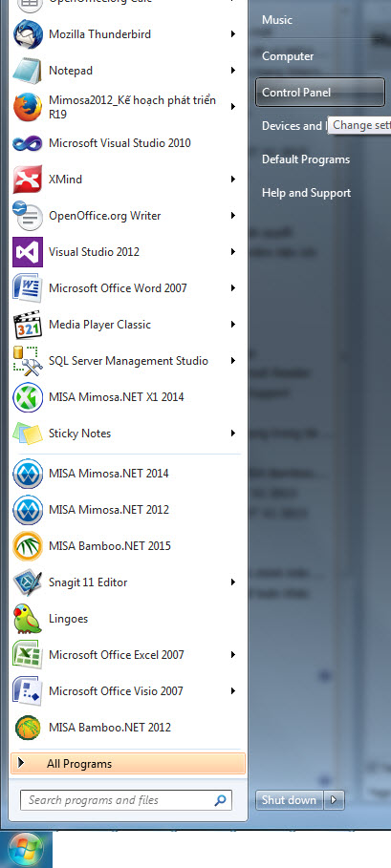Click the Windows Start orb

pyautogui.click(x=26, y=850)
